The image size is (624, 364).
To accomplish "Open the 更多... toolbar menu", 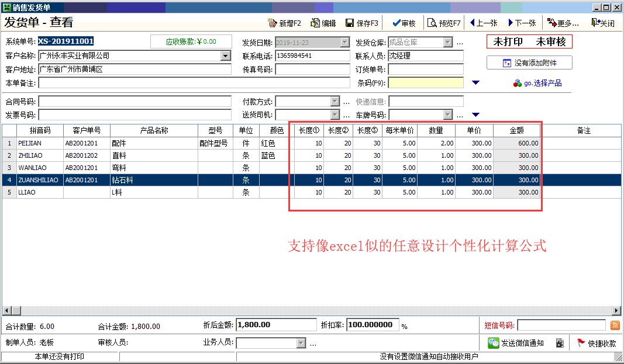I will point(563,23).
